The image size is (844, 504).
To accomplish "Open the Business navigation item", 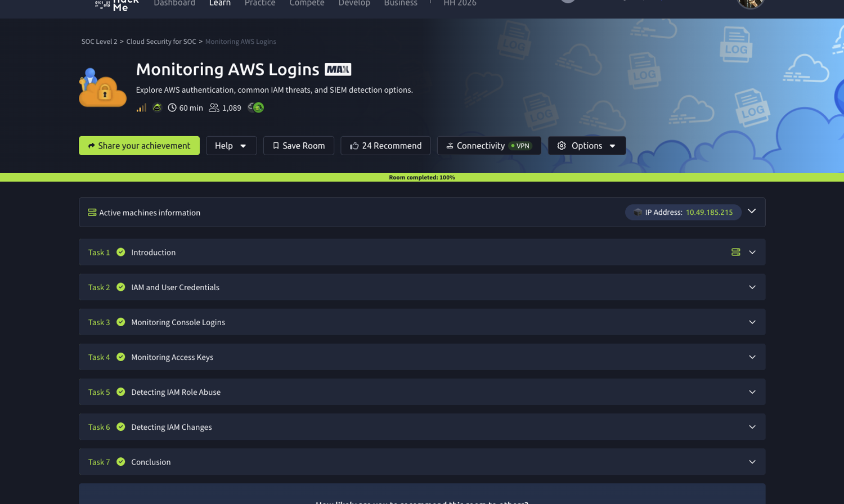I will (401, 3).
